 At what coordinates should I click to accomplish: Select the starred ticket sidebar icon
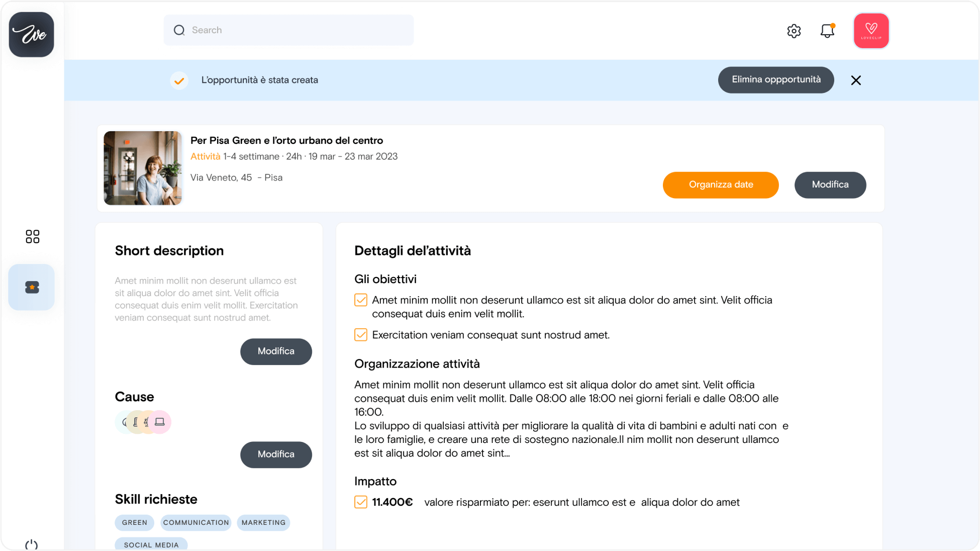pyautogui.click(x=32, y=287)
